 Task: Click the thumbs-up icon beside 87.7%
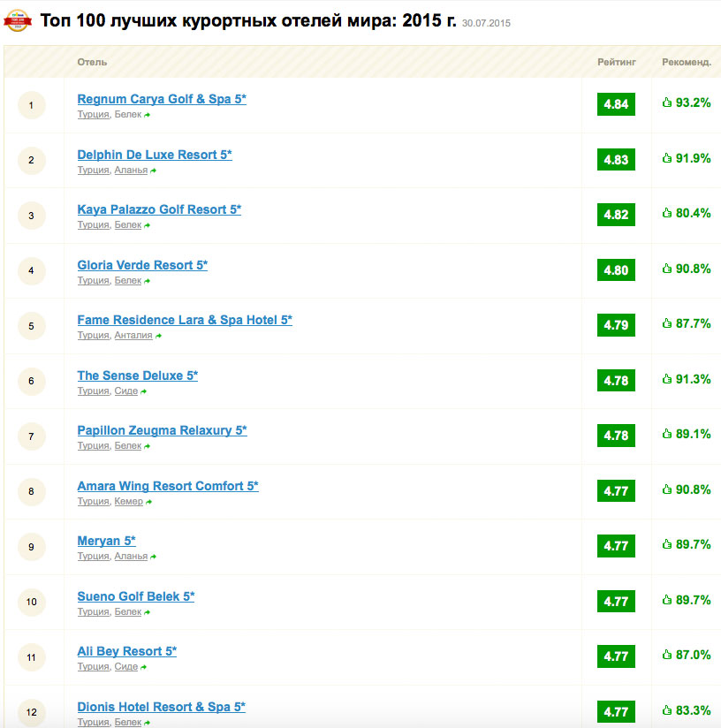(667, 323)
